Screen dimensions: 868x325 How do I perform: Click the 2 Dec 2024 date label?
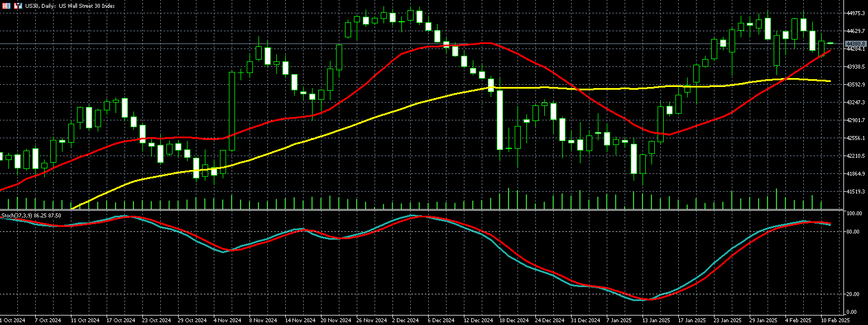coord(406,321)
